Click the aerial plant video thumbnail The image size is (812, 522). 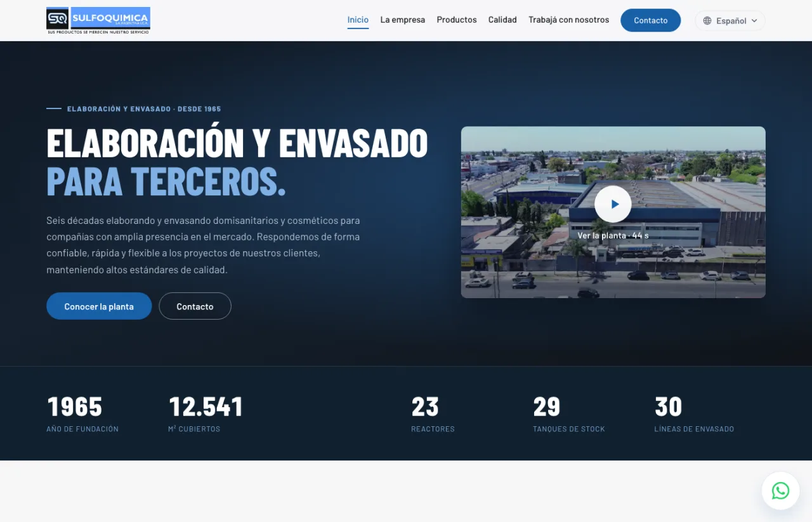tap(613, 212)
